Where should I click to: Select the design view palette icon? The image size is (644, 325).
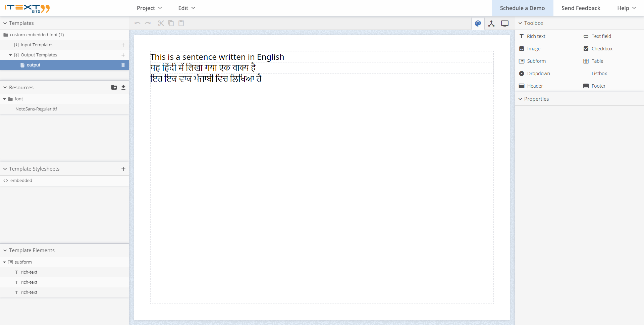pyautogui.click(x=478, y=24)
